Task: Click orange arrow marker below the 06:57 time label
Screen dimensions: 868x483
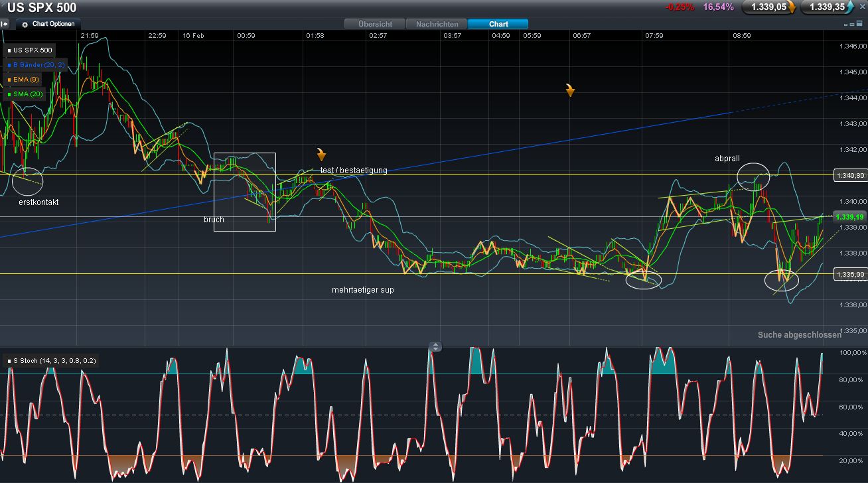Action: pos(570,90)
